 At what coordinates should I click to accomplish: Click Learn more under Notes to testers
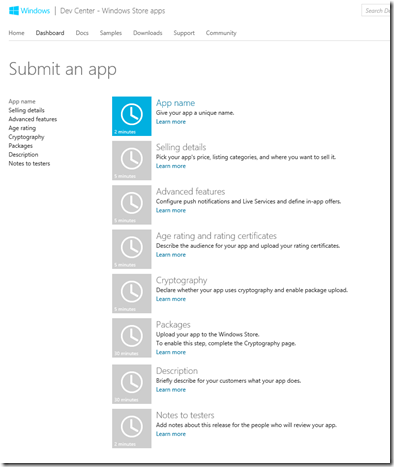[171, 434]
